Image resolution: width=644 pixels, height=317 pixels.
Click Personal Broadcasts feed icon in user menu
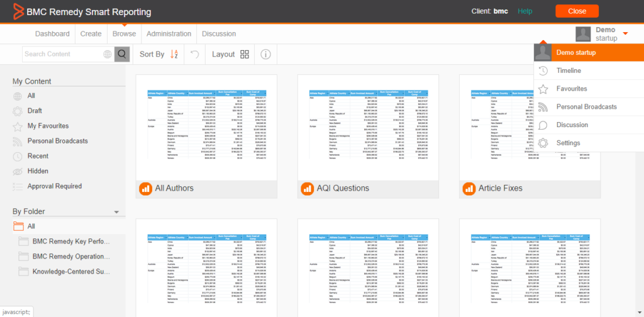click(543, 107)
